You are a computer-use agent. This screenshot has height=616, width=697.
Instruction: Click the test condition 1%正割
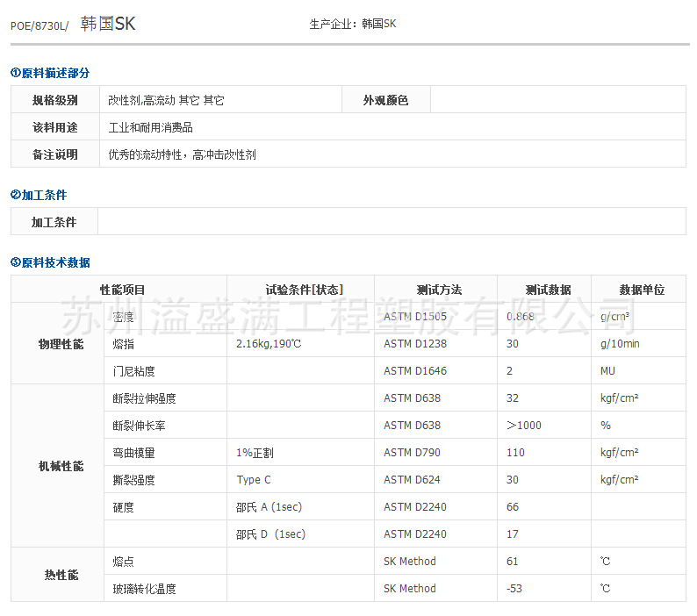tap(255, 453)
